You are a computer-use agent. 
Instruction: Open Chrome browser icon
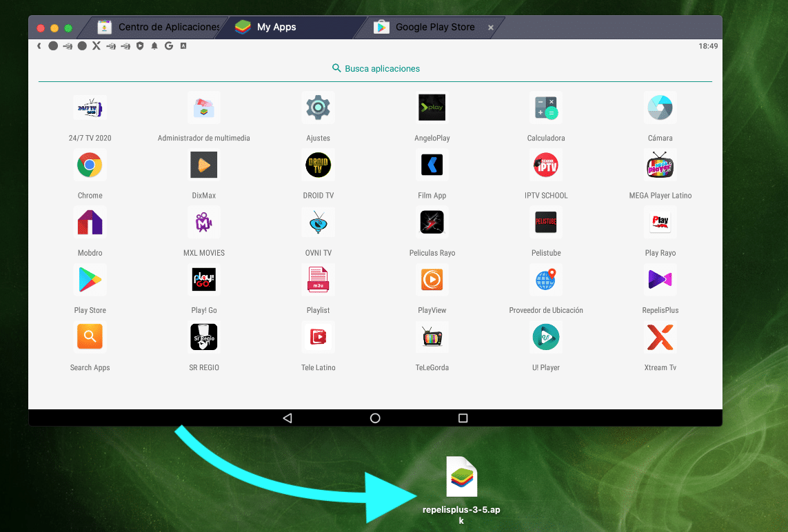[x=90, y=165]
